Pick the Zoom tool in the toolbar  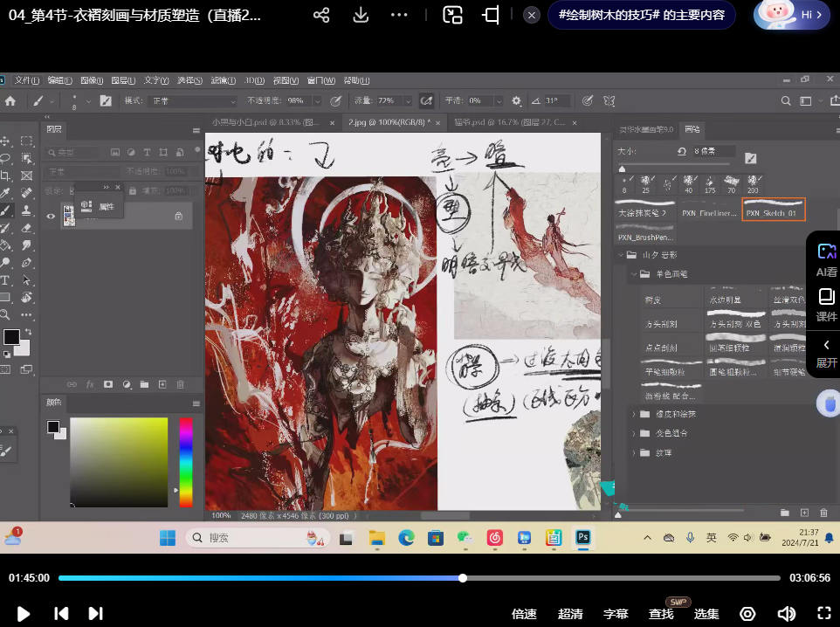tap(5, 314)
